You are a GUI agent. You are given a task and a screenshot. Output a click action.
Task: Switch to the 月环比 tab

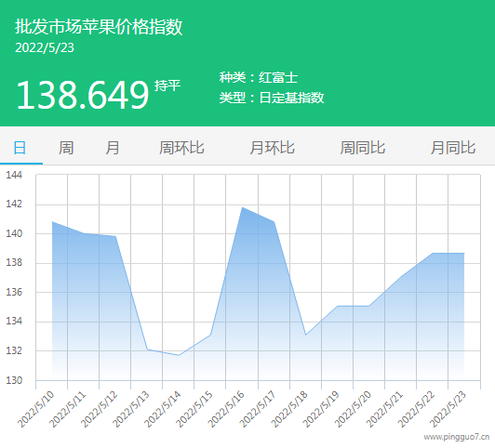coord(272,148)
